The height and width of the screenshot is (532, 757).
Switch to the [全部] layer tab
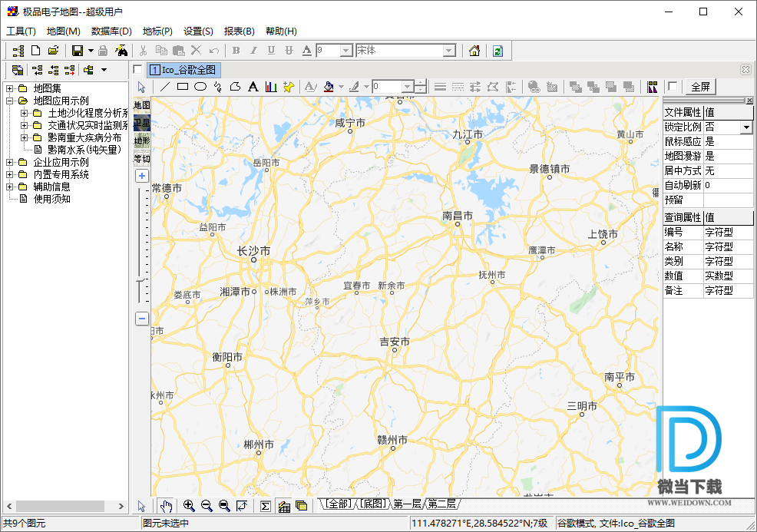[339, 504]
